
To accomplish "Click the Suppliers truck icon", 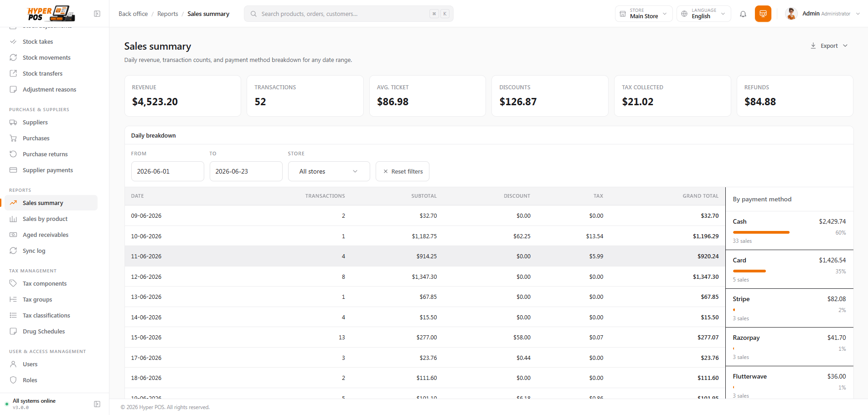I will click(x=13, y=122).
